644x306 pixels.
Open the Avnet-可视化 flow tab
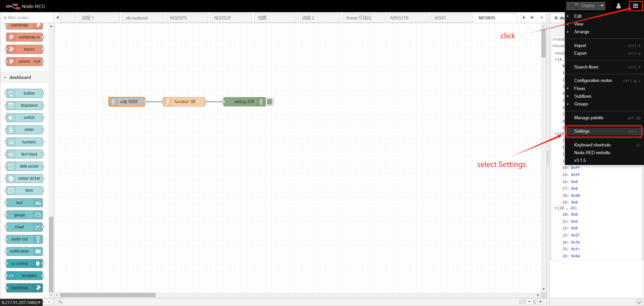point(363,18)
